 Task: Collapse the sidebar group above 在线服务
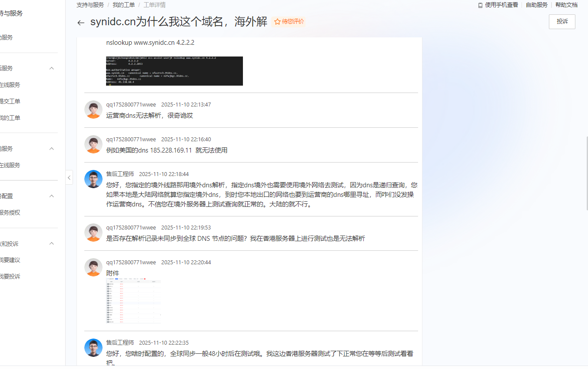(51, 68)
